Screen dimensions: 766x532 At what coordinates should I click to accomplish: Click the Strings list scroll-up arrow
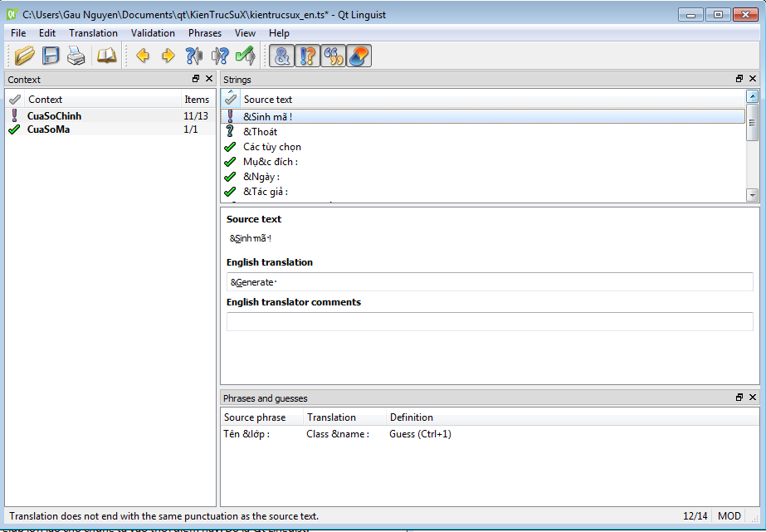click(x=753, y=96)
